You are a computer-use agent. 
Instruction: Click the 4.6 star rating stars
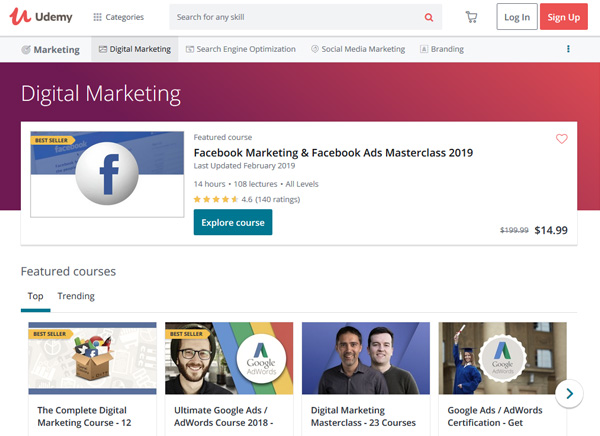[216, 199]
